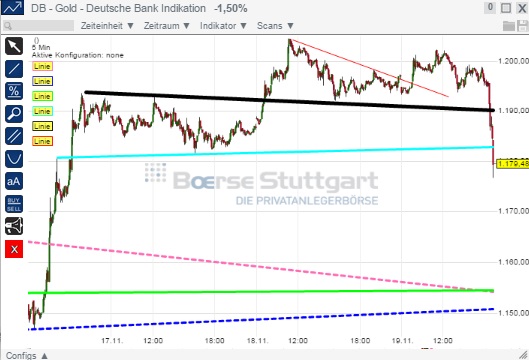Click the megaphone alert tool

pos(14,226)
